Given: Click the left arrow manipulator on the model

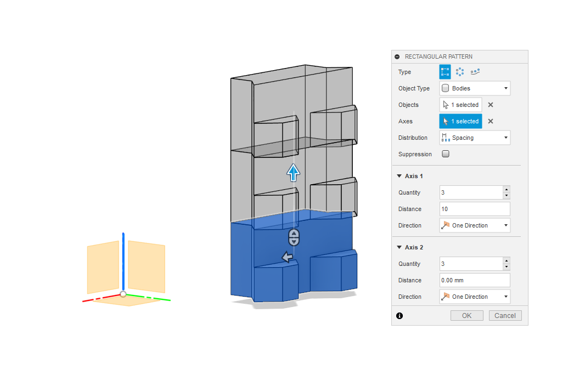Looking at the screenshot, I should (286, 257).
